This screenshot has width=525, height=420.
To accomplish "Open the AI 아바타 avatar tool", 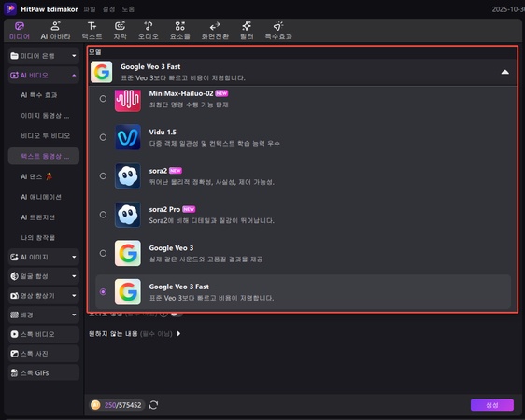I will [55, 31].
